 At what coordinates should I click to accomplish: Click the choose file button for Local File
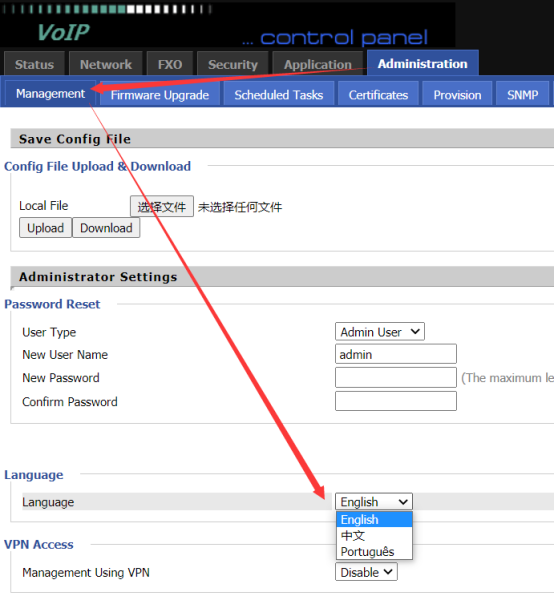click(x=162, y=207)
